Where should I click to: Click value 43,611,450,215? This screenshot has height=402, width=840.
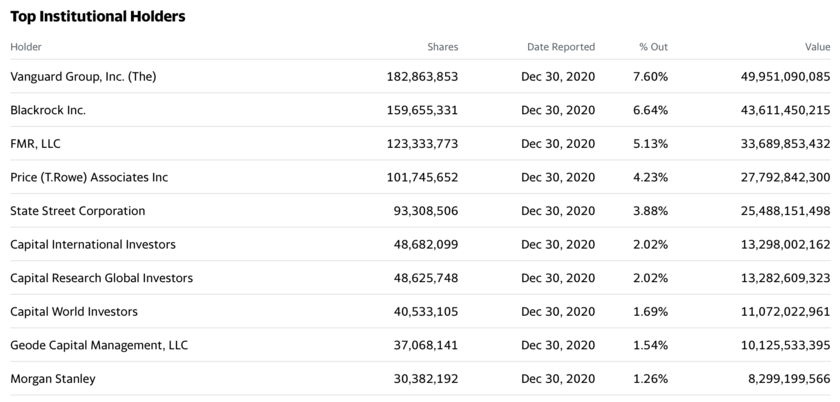tap(785, 110)
